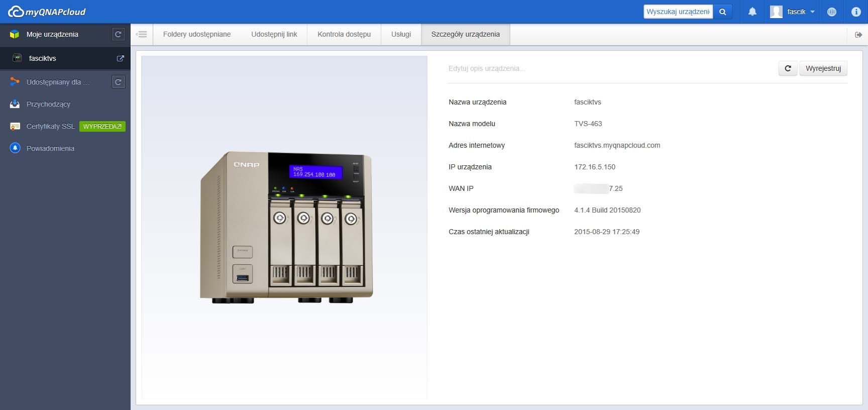
Task: Click the Czas ostatniej aktualizacji label
Action: [x=489, y=232]
